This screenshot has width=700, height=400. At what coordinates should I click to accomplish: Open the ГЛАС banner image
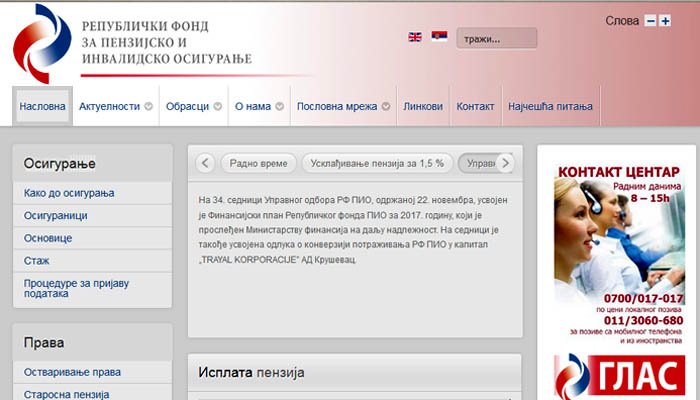[x=617, y=377]
